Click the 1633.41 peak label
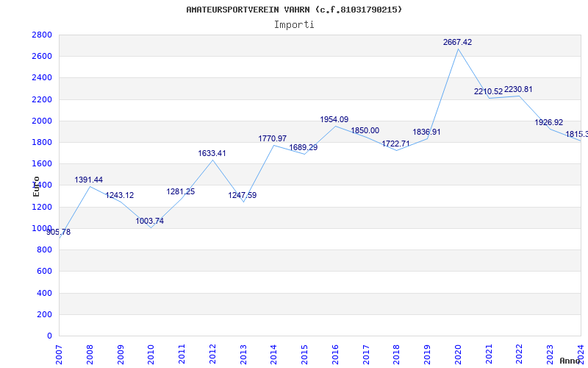The height and width of the screenshot is (368, 588). click(x=212, y=153)
